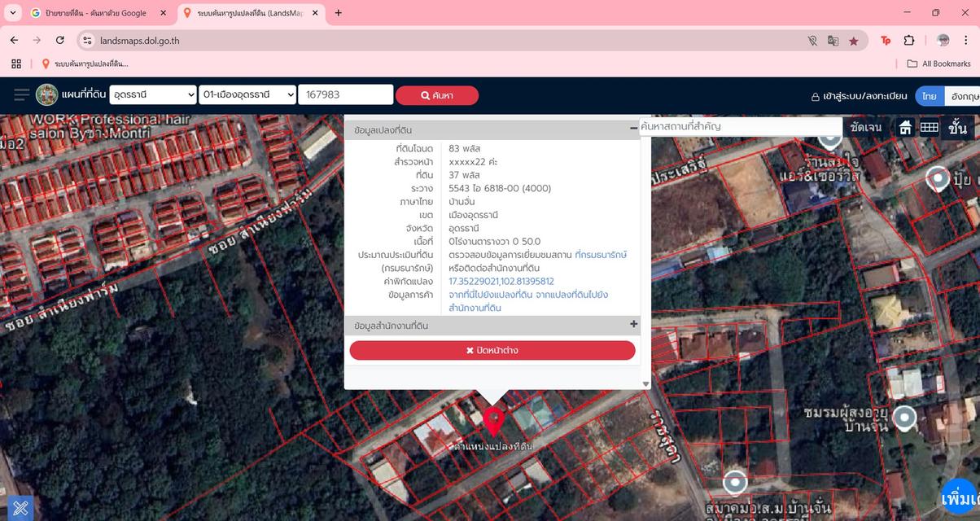Click the grid icon on the map toolbar
Screen dimensions: 980x521
click(x=929, y=128)
